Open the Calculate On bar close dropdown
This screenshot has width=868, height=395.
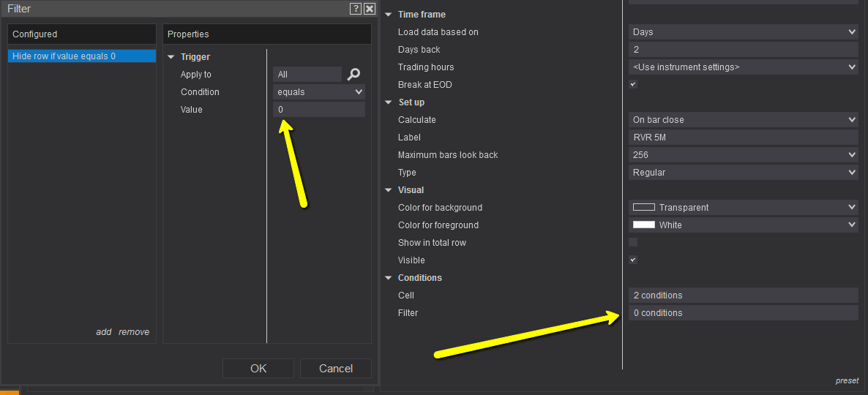(x=743, y=120)
